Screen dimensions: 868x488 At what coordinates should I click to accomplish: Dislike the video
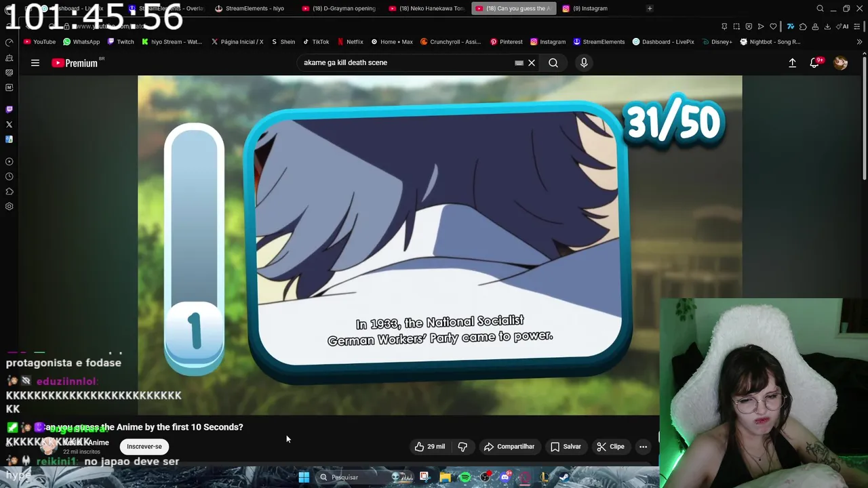(x=462, y=447)
